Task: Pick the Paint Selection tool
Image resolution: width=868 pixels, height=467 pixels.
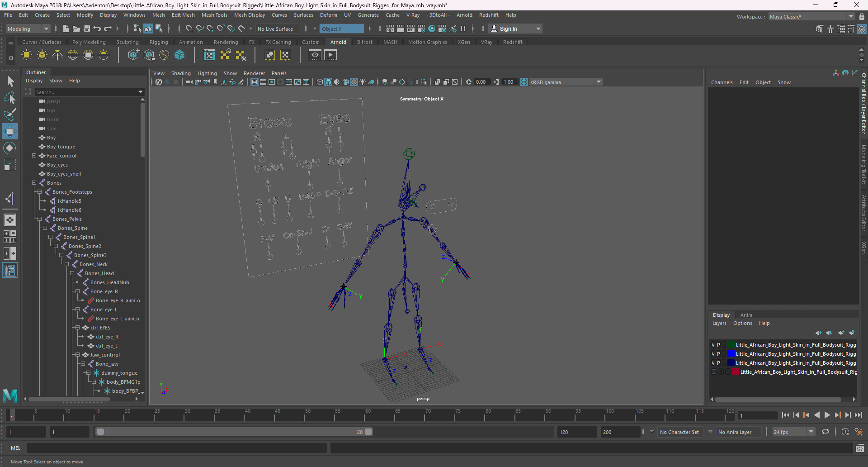Action: [10, 114]
